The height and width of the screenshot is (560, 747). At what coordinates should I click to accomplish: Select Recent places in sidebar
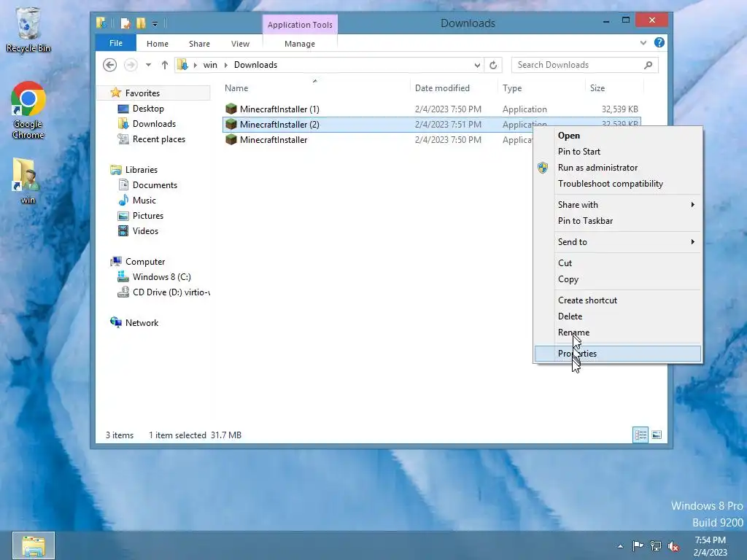tap(158, 139)
